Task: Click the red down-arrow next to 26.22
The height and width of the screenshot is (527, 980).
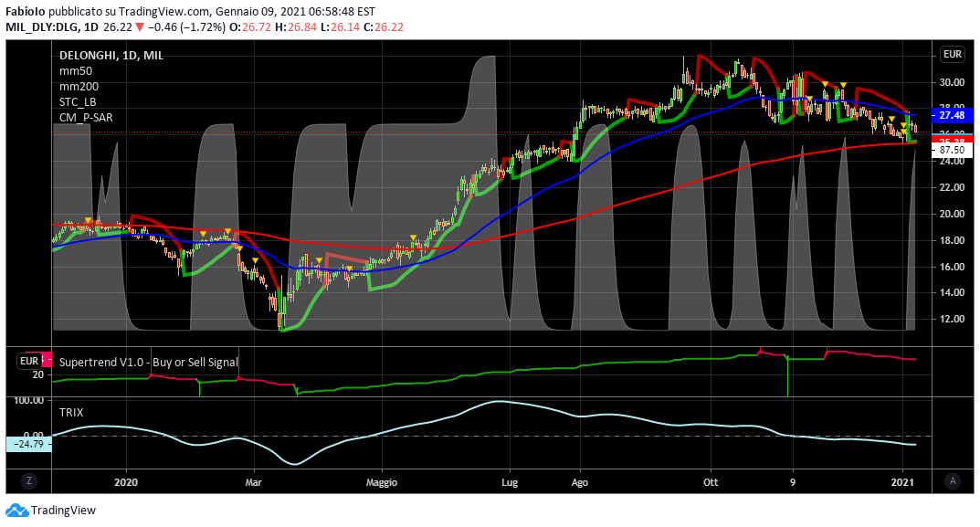Action: pyautogui.click(x=140, y=27)
